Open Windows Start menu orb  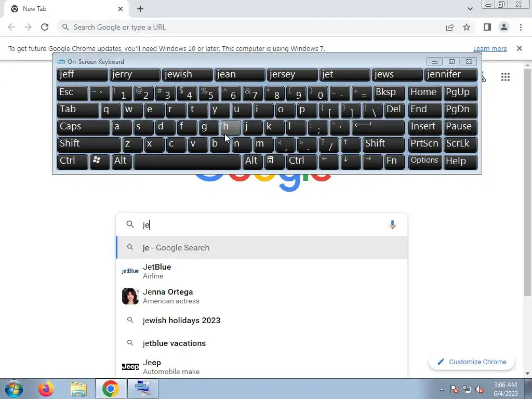pos(14,389)
